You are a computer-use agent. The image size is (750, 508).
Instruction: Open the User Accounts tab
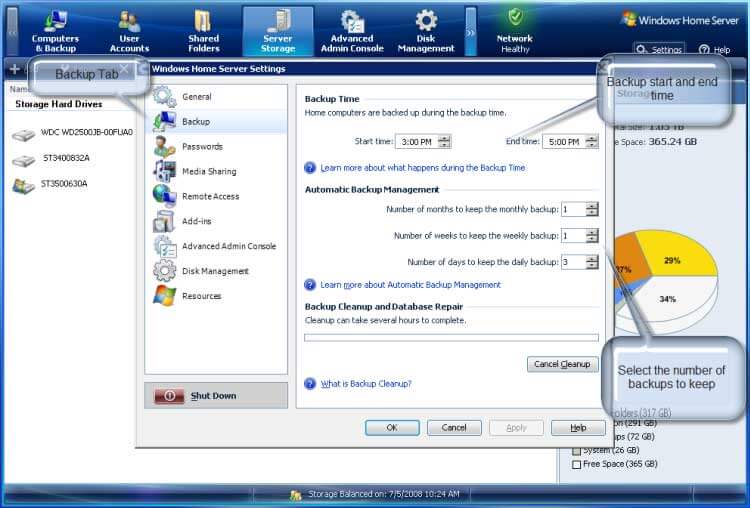129,32
